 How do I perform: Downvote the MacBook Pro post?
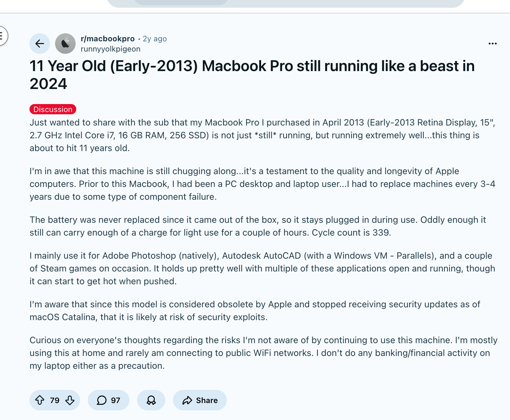(x=70, y=400)
